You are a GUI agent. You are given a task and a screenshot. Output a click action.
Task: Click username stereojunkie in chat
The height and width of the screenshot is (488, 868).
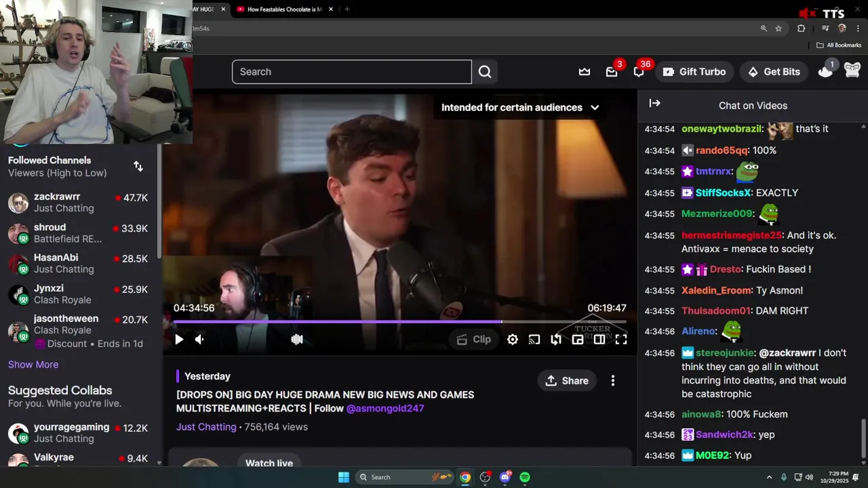pyautogui.click(x=725, y=353)
